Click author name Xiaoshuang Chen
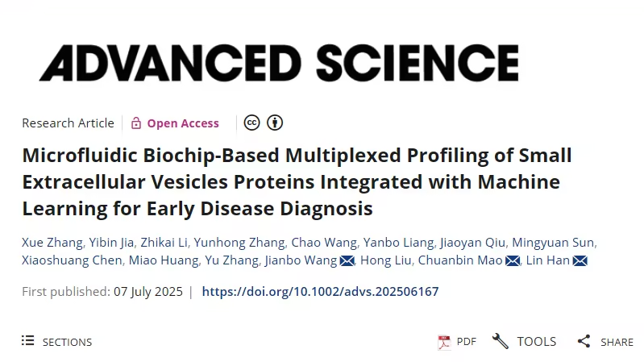Viewport: 644px width, 362px height. pos(72,260)
